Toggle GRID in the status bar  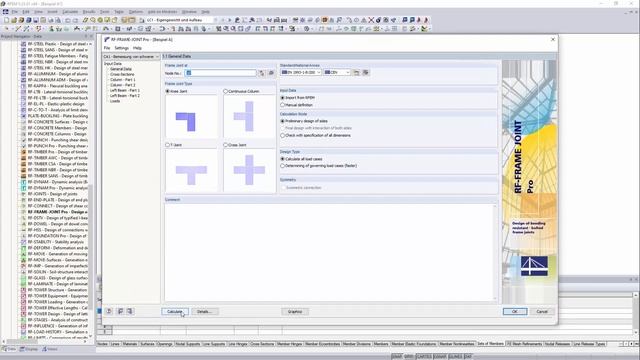pyautogui.click(x=409, y=357)
